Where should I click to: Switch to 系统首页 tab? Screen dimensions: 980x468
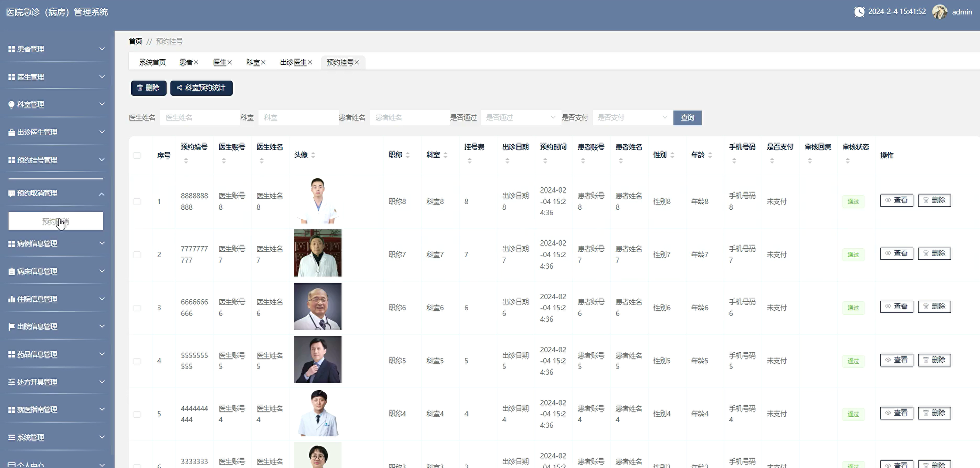point(152,62)
